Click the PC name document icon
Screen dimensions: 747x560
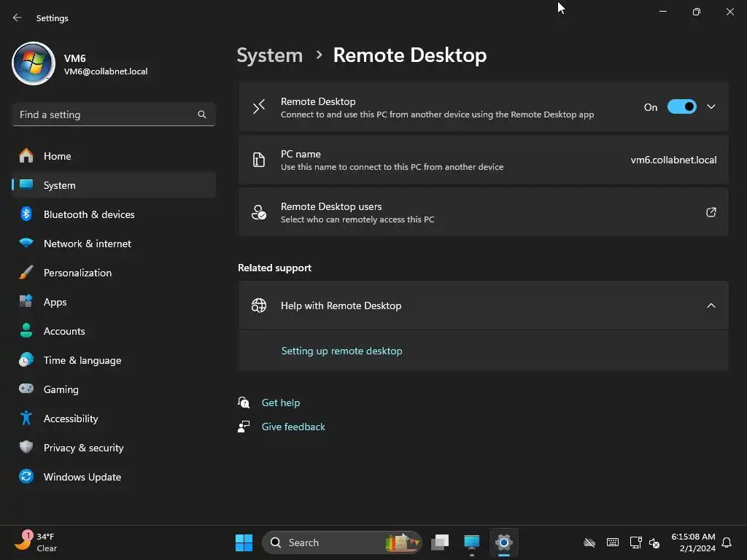pyautogui.click(x=259, y=160)
